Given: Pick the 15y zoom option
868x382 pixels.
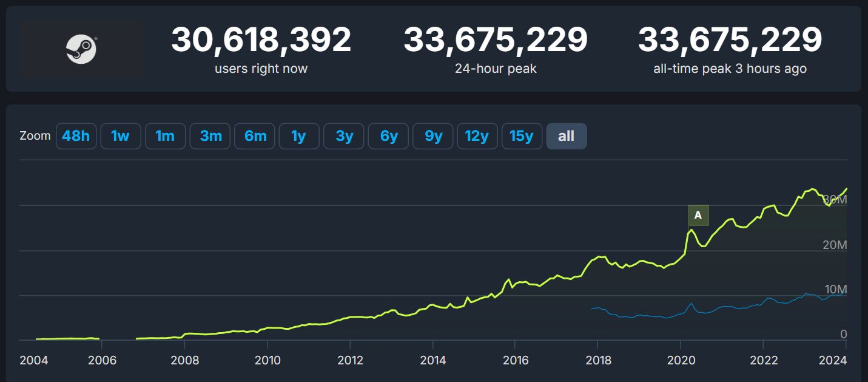Looking at the screenshot, I should 522,136.
